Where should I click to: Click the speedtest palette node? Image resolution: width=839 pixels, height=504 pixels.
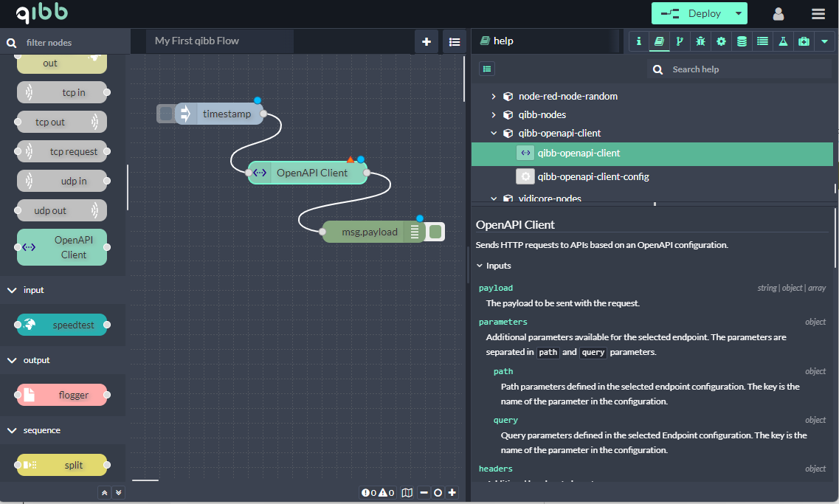tap(61, 325)
